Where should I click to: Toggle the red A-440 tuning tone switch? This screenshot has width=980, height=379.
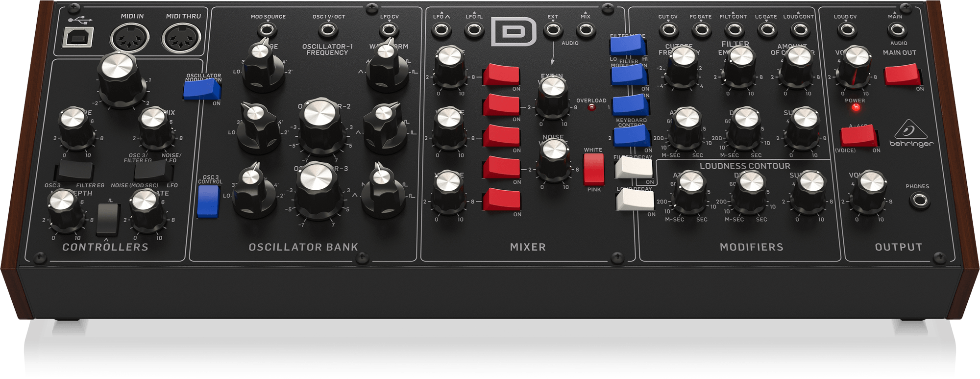pos(859,136)
